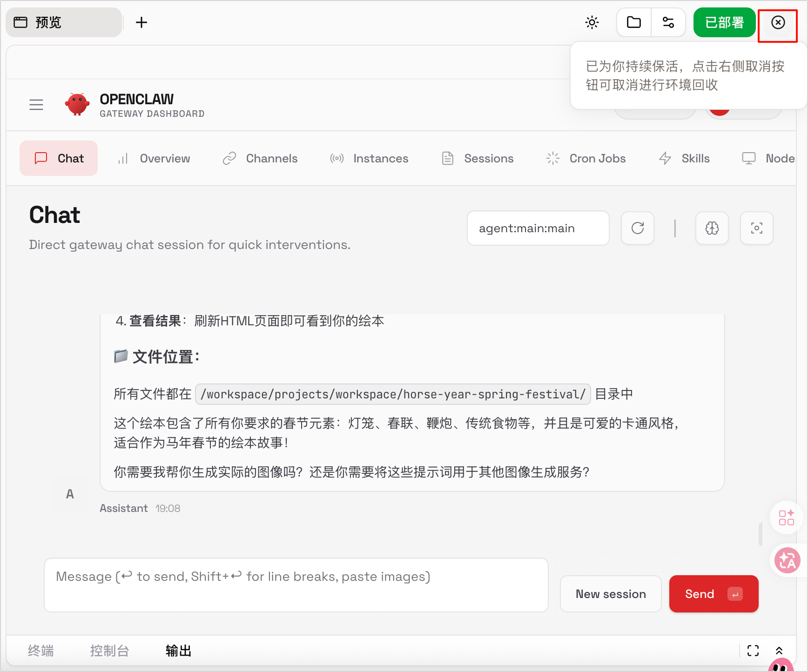
Task: Toggle focus mode icon button
Action: tap(757, 228)
